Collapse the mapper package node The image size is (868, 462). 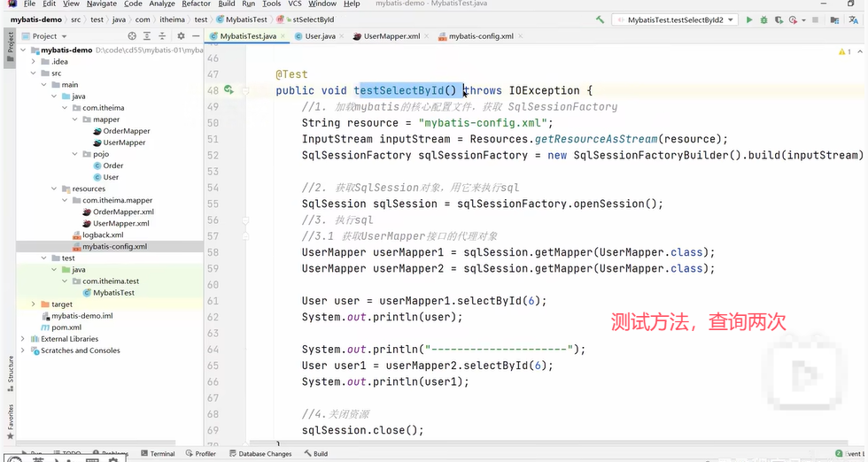[x=74, y=119]
